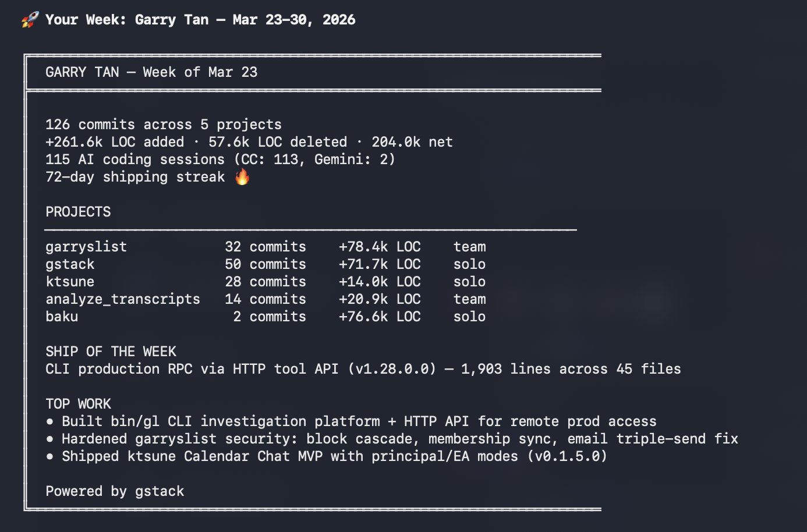Screen dimensions: 807x532
Task: Click the "v1.28.0.0" version text
Action: [392, 369]
